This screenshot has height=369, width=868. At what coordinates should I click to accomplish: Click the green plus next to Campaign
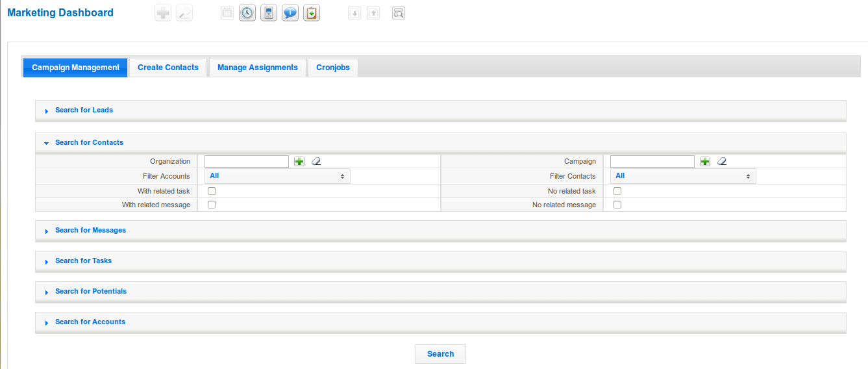[705, 161]
